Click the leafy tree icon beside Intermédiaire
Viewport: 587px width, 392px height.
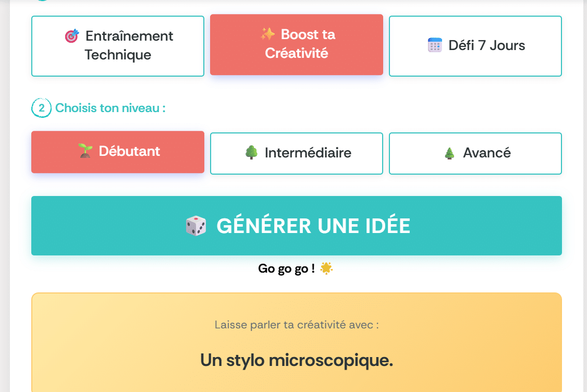click(x=251, y=153)
